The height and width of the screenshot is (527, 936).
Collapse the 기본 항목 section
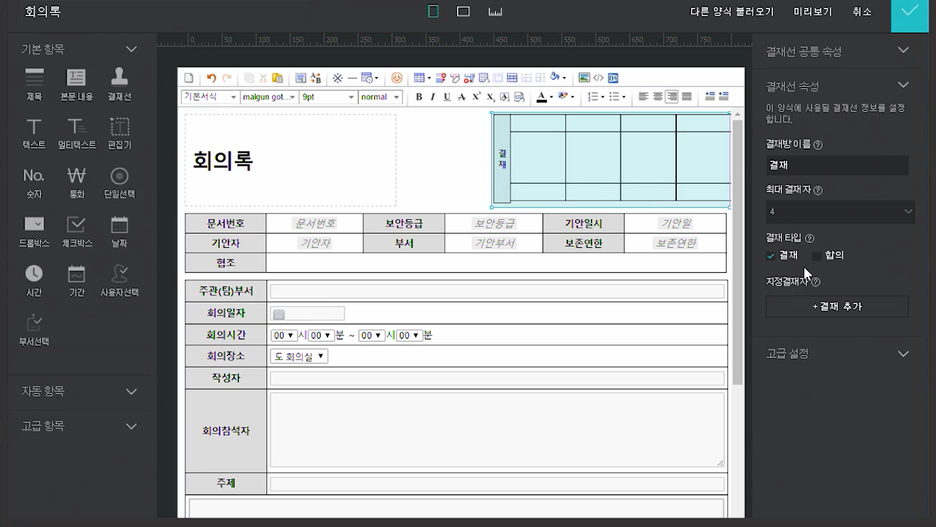131,49
